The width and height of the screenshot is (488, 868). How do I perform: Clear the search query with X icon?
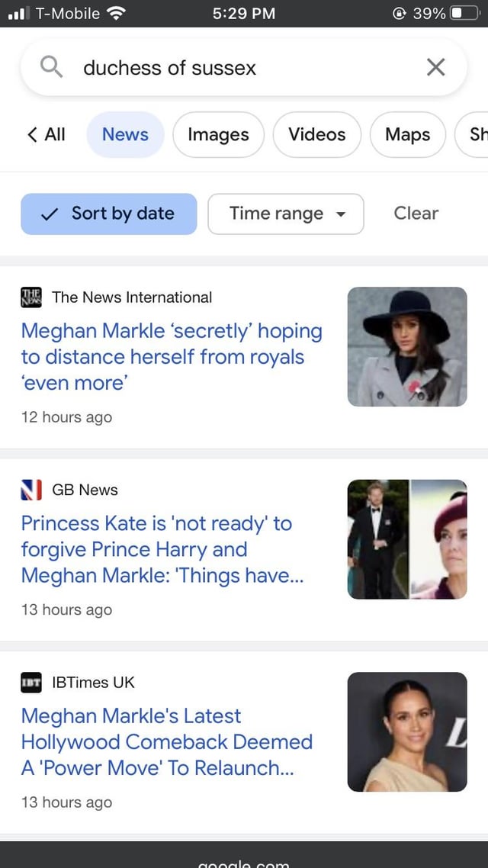click(x=435, y=68)
